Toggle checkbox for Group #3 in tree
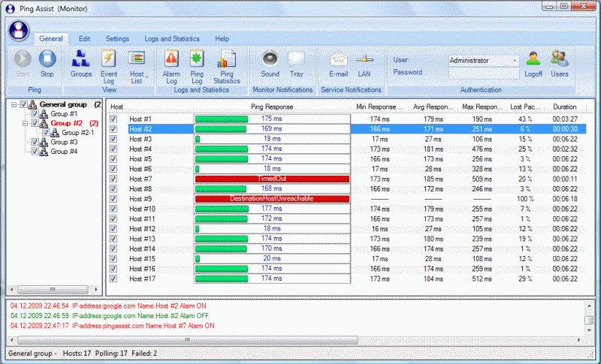Viewport: 601px width, 364px height. point(34,142)
